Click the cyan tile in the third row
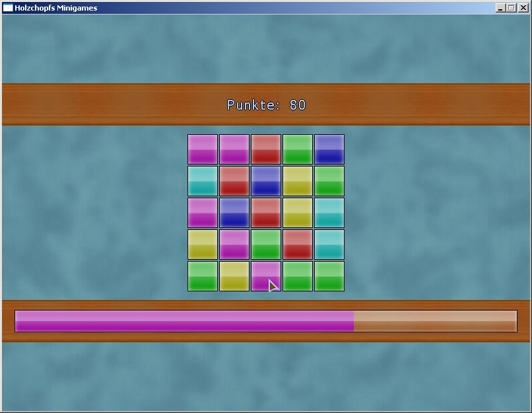This screenshot has height=413, width=532. tap(329, 213)
